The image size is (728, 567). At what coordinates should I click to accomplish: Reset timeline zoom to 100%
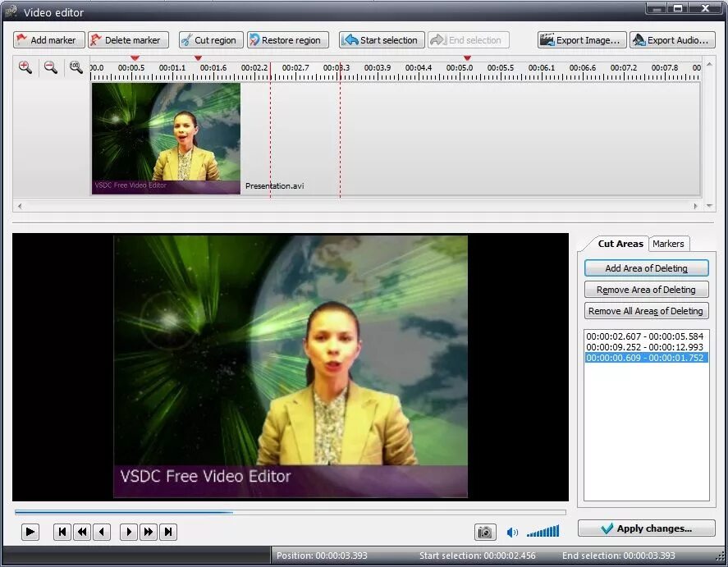click(x=76, y=67)
